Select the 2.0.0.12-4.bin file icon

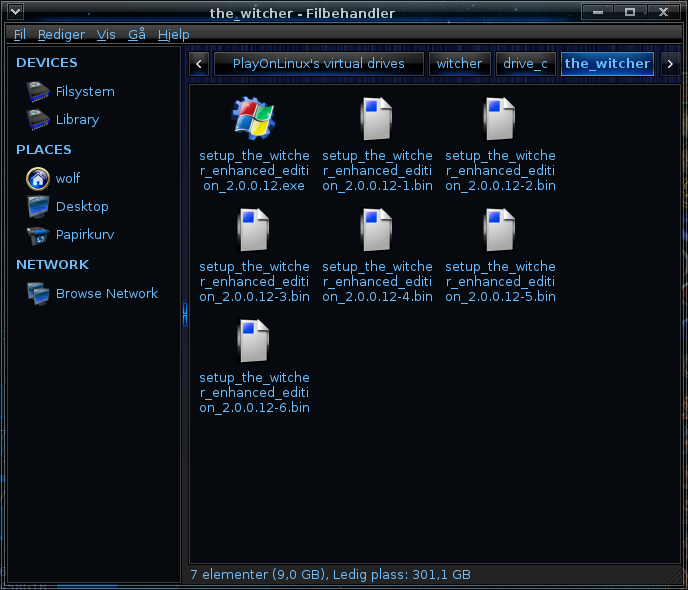click(x=377, y=230)
